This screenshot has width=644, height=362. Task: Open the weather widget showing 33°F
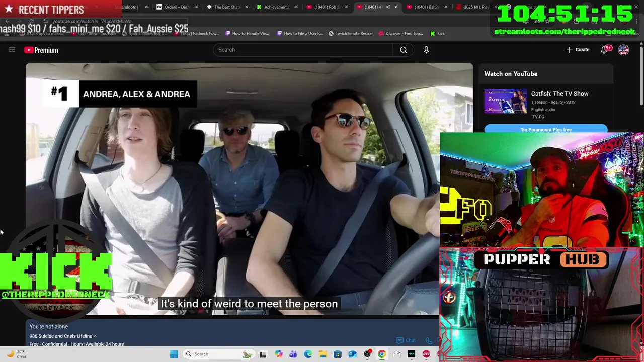click(16, 354)
